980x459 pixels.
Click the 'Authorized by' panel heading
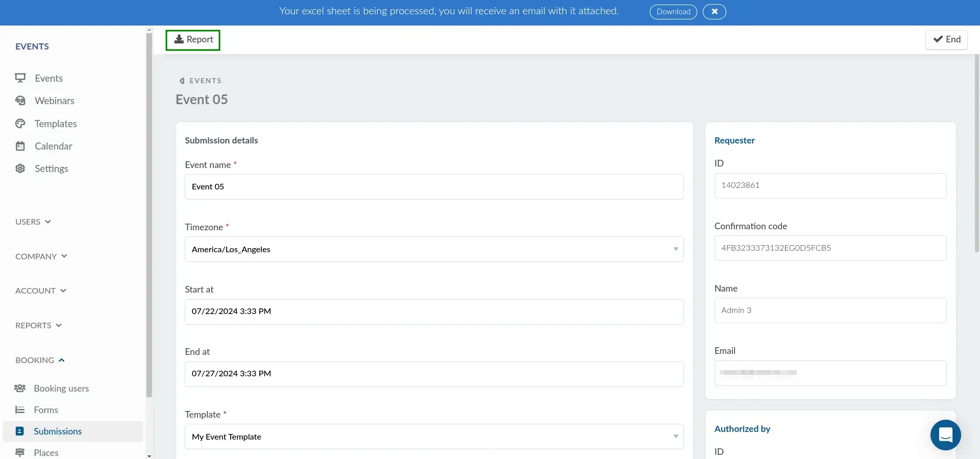click(742, 429)
